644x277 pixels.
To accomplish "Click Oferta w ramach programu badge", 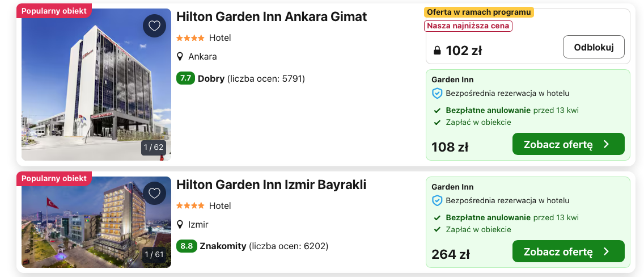I will 479,12.
